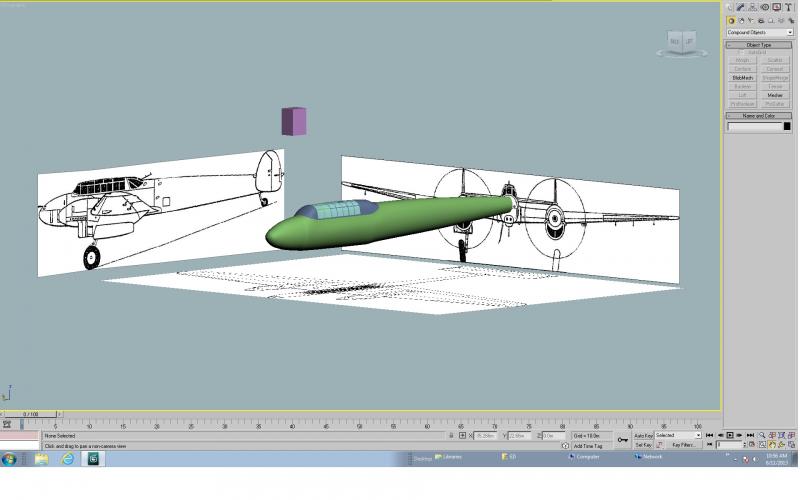Click the BlobMesh object type button
This screenshot has height=500, width=800.
point(742,78)
